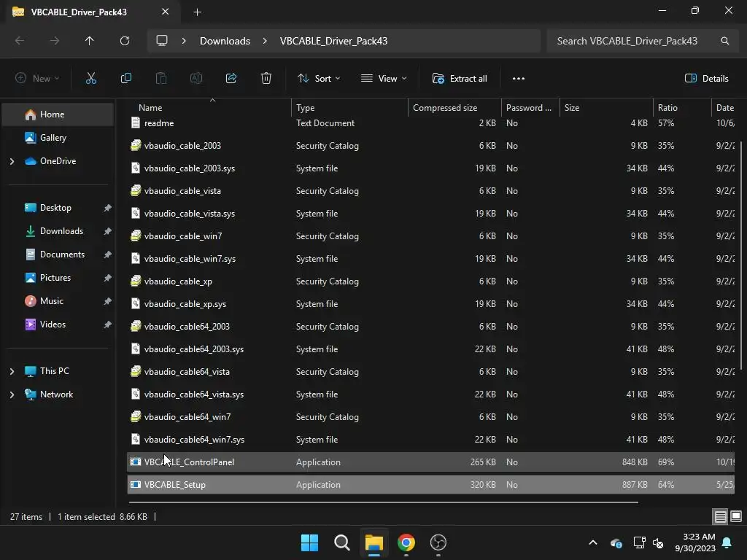This screenshot has height=560, width=747.
Task: Expand the This PC tree node
Action: 12,371
